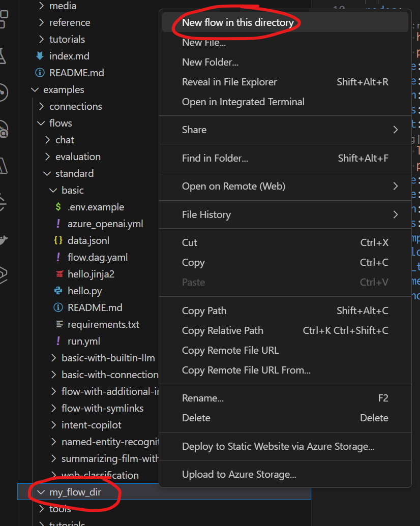Choose Copy Relative Path from menu
Image resolution: width=420 pixels, height=526 pixels.
tap(222, 330)
